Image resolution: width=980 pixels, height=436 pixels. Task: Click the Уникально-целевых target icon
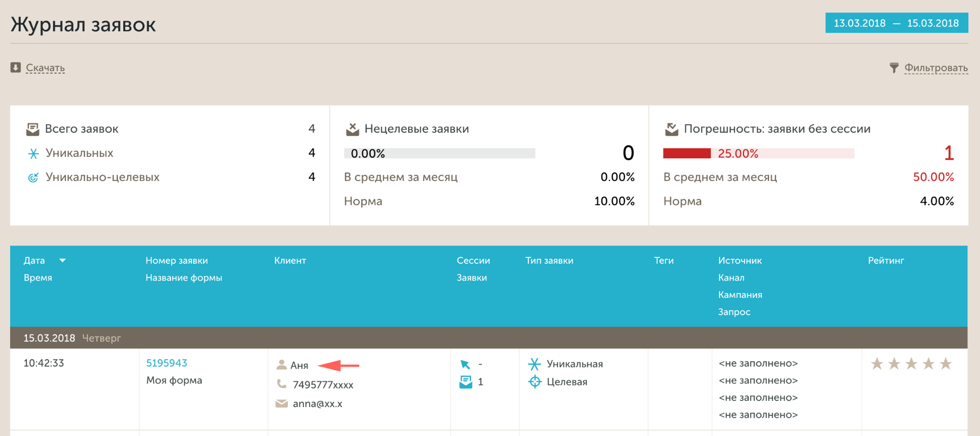33,178
